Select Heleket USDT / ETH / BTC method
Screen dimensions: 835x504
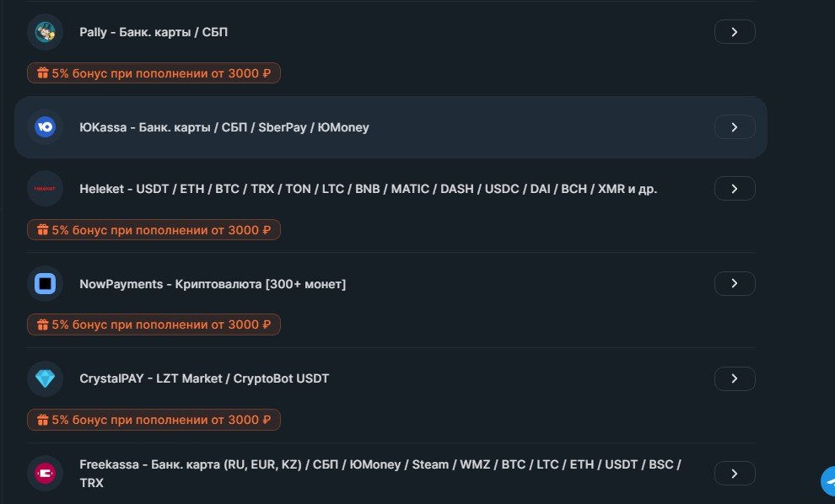pos(368,189)
